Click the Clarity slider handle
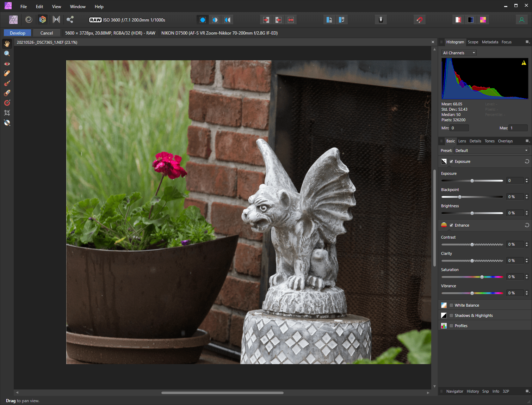This screenshot has width=532, height=405. (472, 261)
